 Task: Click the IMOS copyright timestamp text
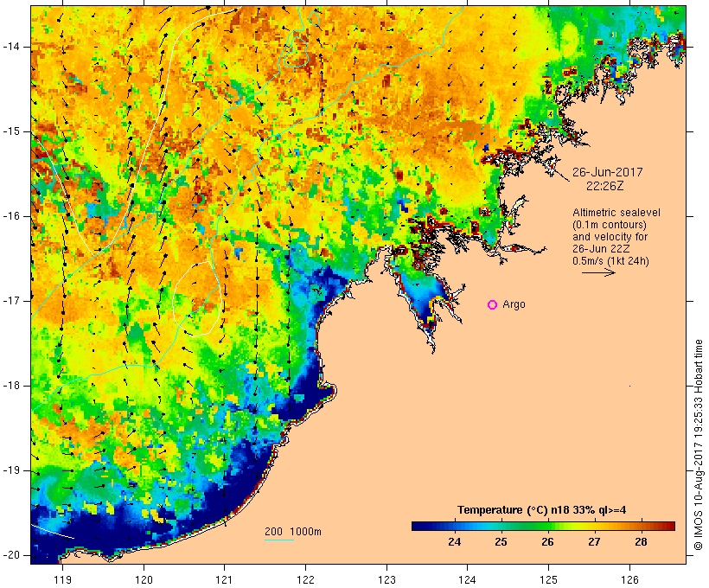(699, 445)
